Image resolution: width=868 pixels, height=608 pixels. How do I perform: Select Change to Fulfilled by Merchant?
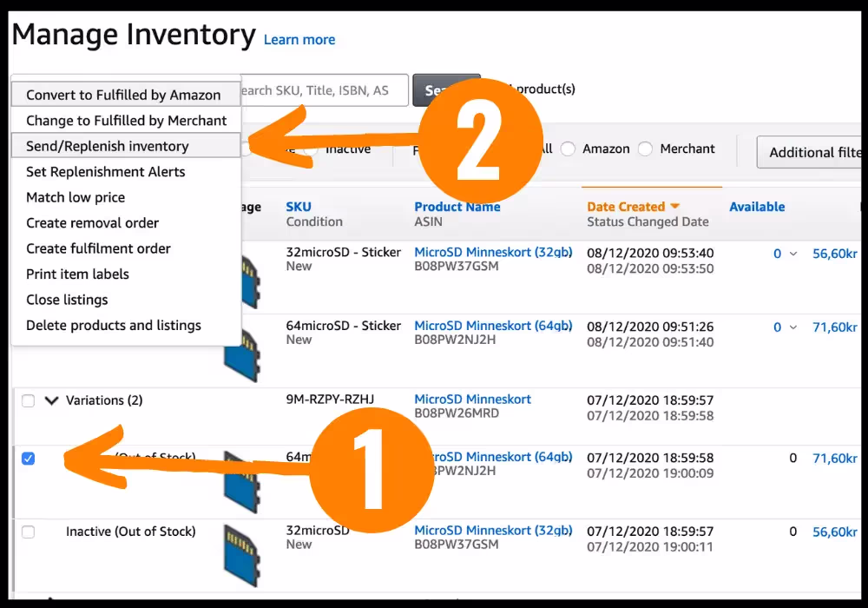(126, 120)
